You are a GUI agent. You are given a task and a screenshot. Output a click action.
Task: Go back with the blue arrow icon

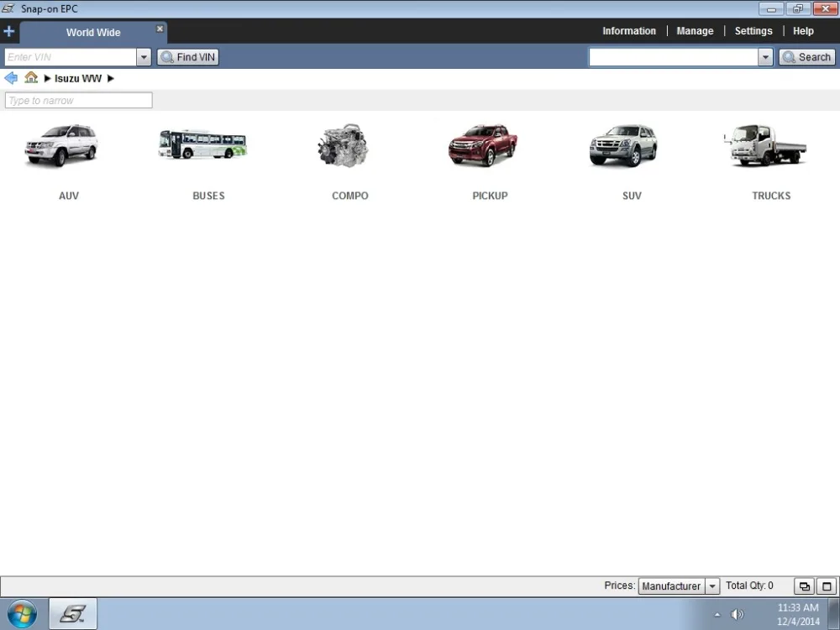[11, 78]
